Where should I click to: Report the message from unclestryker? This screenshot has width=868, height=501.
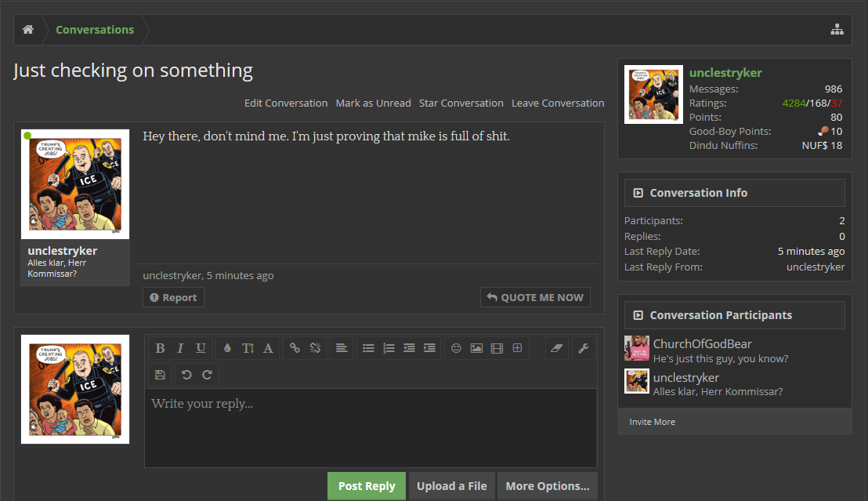coord(173,298)
